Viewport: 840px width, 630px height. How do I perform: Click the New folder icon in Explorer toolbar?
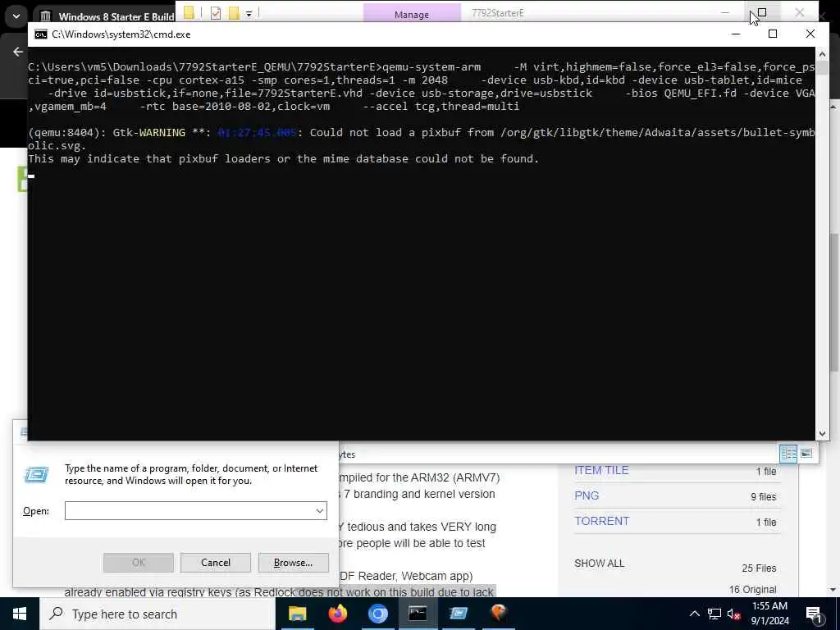coord(234,13)
